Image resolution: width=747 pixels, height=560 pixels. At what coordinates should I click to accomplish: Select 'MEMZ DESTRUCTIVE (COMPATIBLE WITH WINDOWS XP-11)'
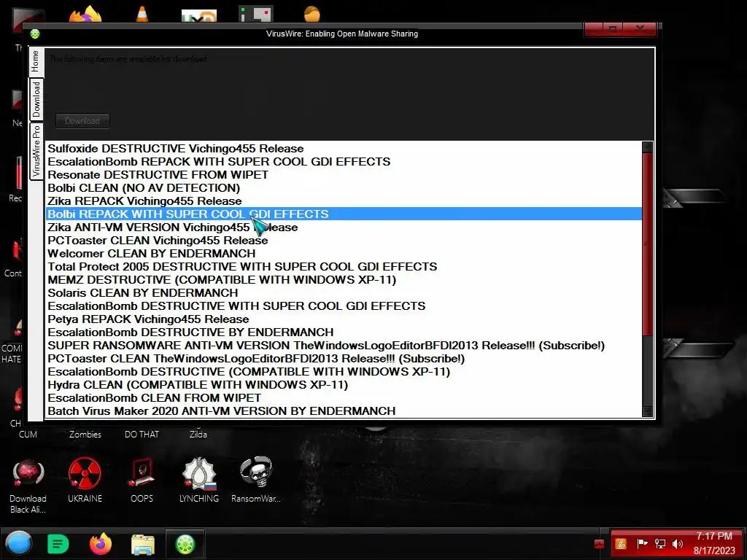click(x=344, y=279)
